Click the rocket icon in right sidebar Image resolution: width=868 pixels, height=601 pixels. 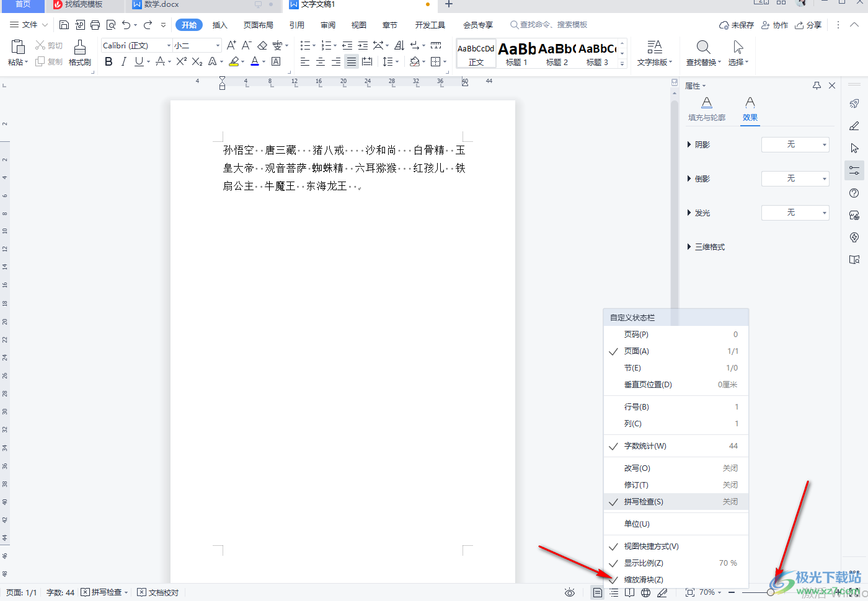point(854,103)
